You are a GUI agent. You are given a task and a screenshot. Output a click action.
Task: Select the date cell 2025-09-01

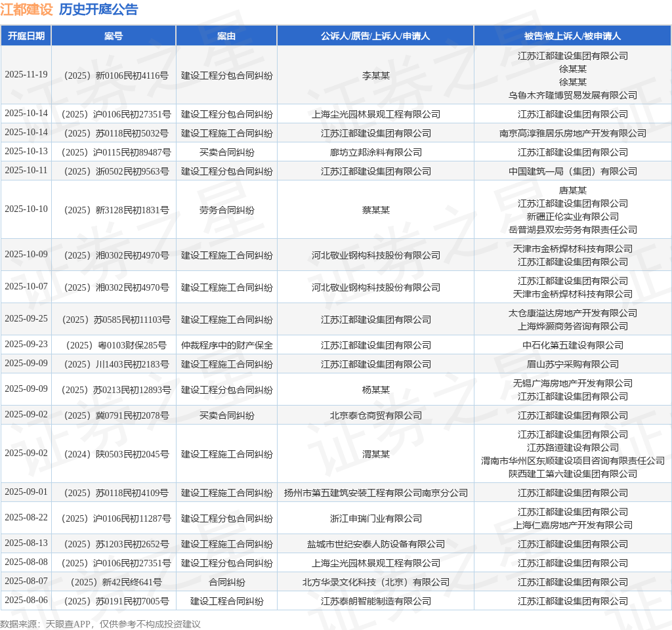26,492
